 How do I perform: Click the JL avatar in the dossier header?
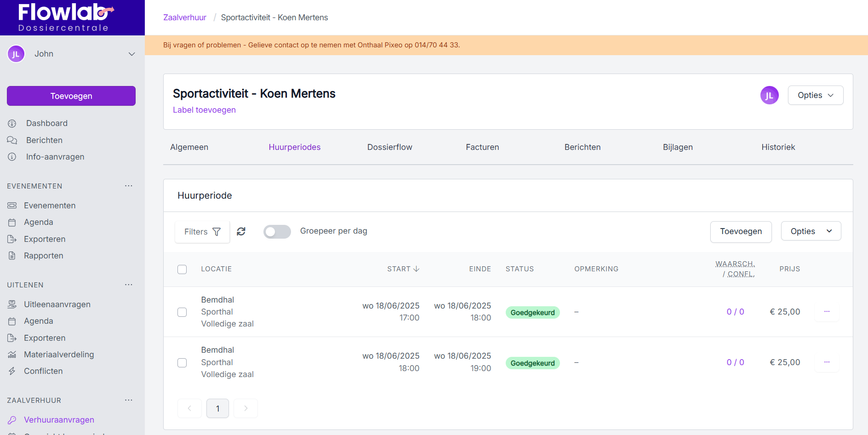tap(769, 95)
